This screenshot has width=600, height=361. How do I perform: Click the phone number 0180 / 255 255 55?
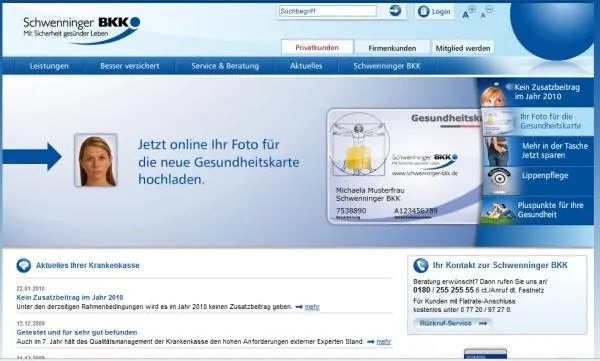[x=443, y=290]
